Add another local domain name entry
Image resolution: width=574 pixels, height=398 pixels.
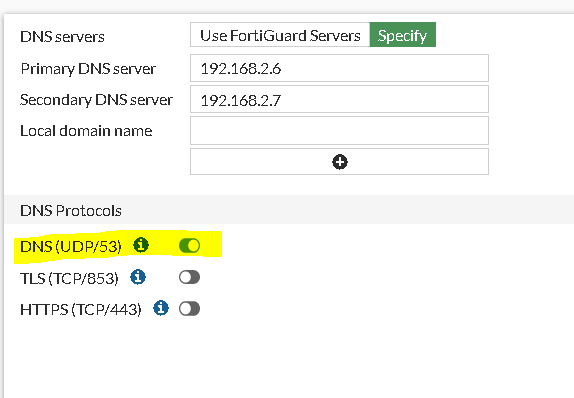pos(339,162)
